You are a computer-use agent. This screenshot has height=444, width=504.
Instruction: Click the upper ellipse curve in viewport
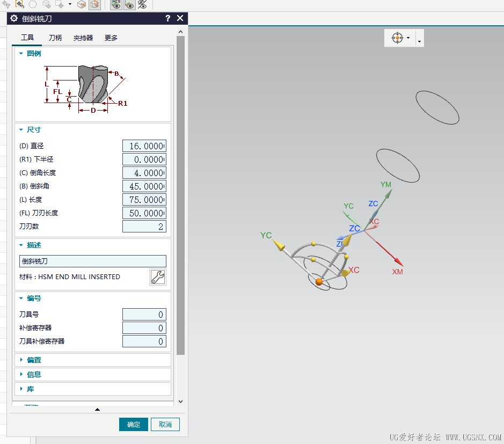437,107
